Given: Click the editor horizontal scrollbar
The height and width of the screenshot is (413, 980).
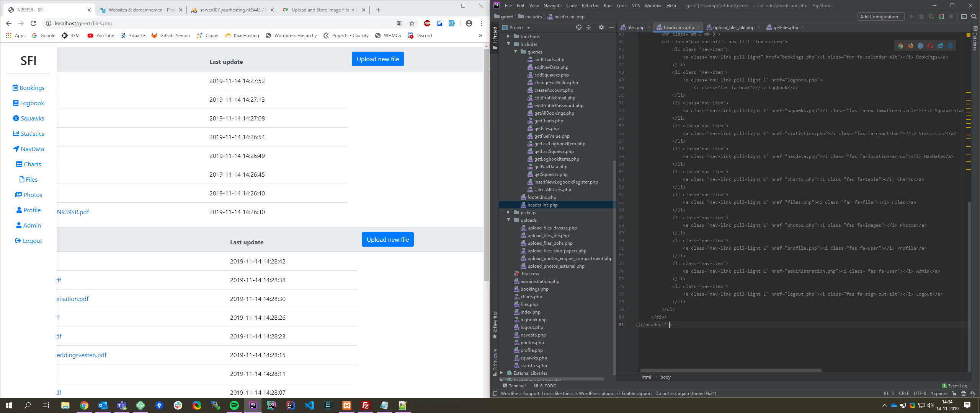Looking at the screenshot, I should pyautogui.click(x=730, y=370).
